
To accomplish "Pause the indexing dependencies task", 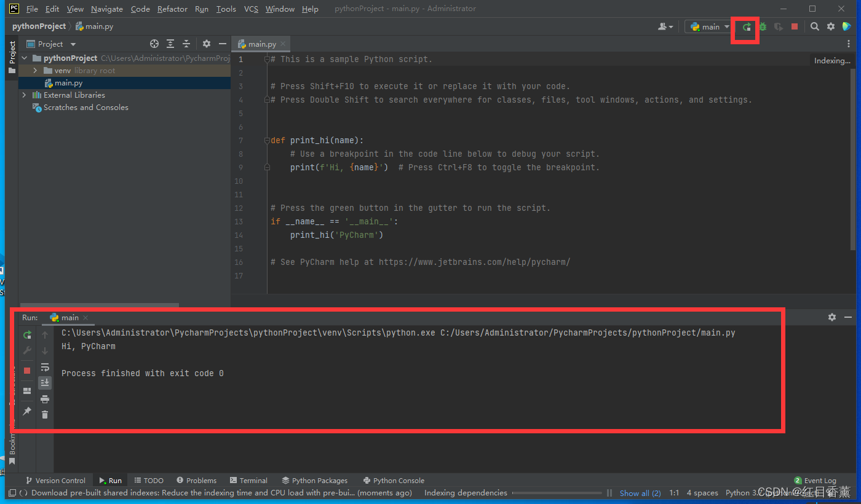I will (609, 493).
